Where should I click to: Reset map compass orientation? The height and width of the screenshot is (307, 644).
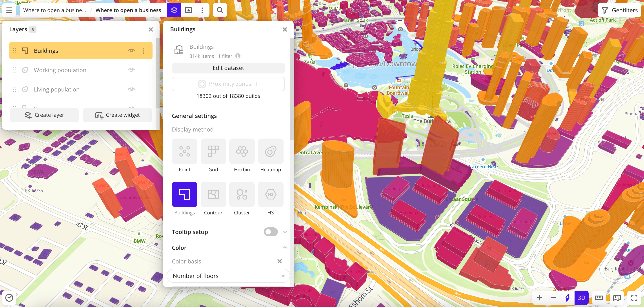567,298
